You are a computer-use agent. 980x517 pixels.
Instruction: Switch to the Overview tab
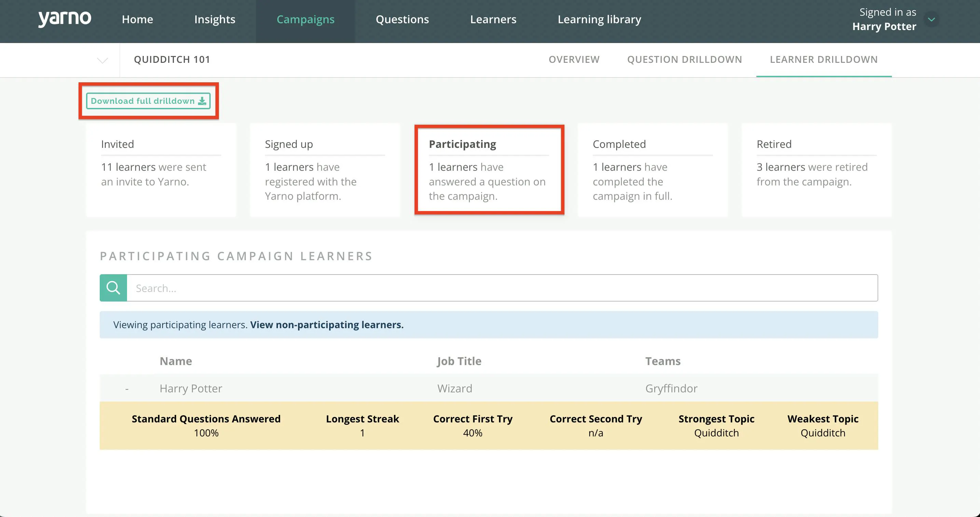574,60
